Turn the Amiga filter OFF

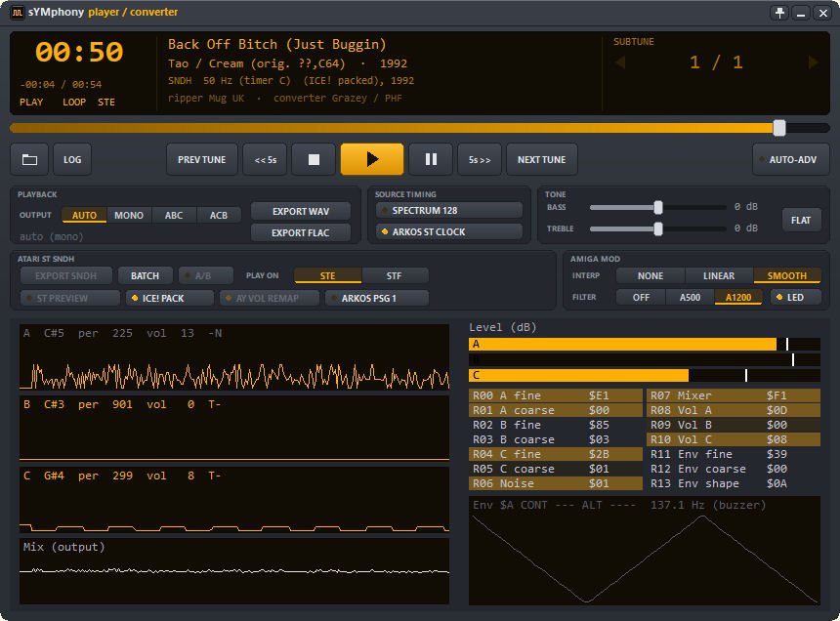tap(641, 297)
